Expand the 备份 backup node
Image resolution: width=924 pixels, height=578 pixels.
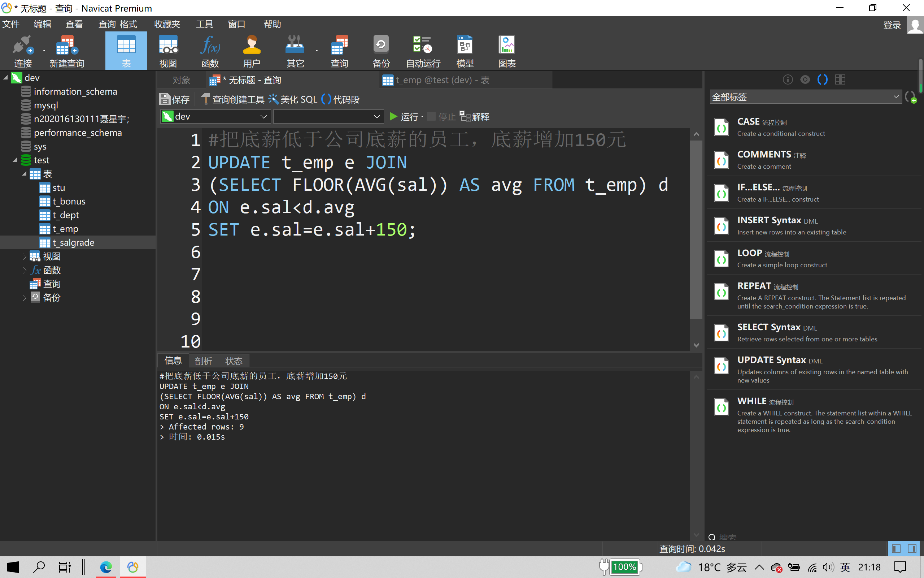[x=24, y=298]
